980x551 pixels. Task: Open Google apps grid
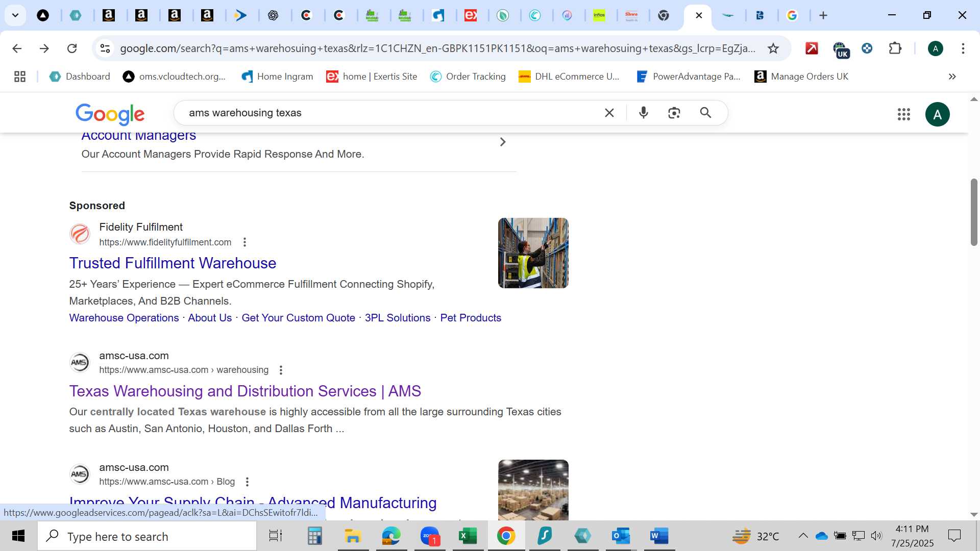click(x=904, y=114)
